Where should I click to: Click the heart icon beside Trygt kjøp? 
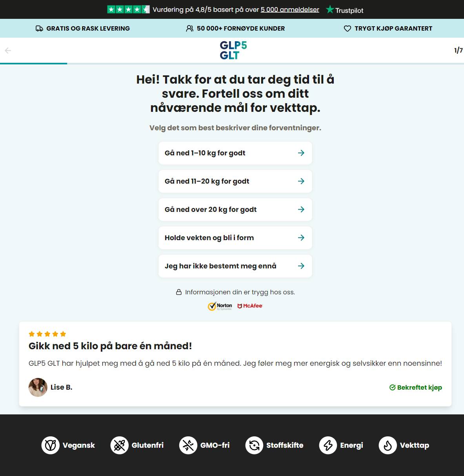(348, 29)
